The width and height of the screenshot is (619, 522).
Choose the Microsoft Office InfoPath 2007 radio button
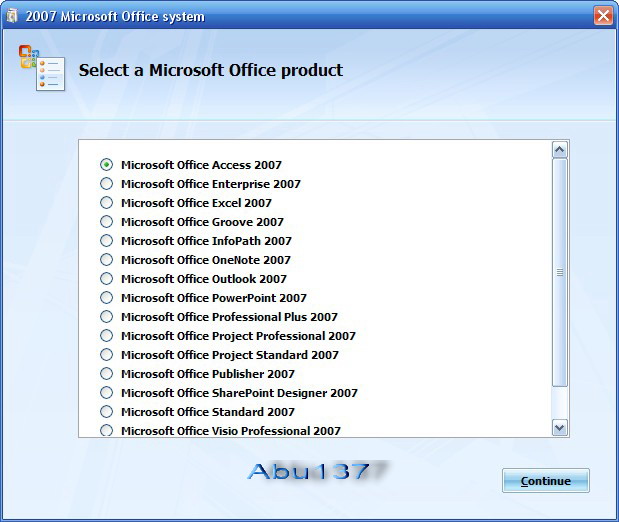pos(106,240)
